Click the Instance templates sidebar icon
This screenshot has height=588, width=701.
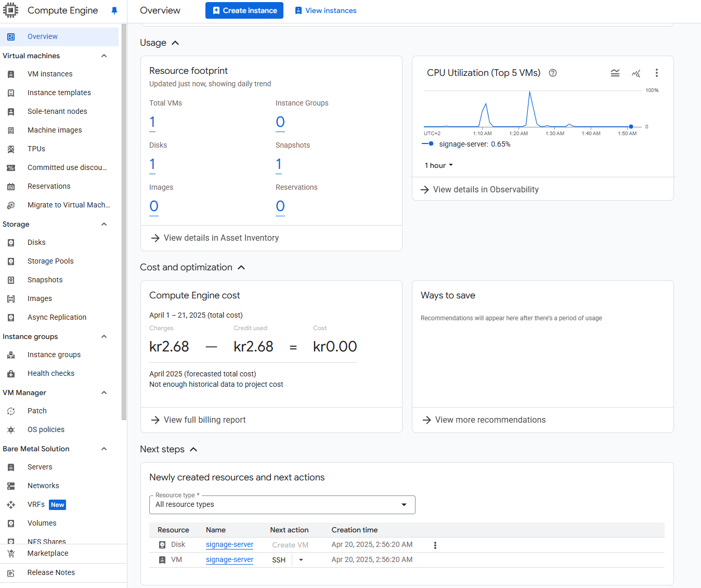click(11, 93)
